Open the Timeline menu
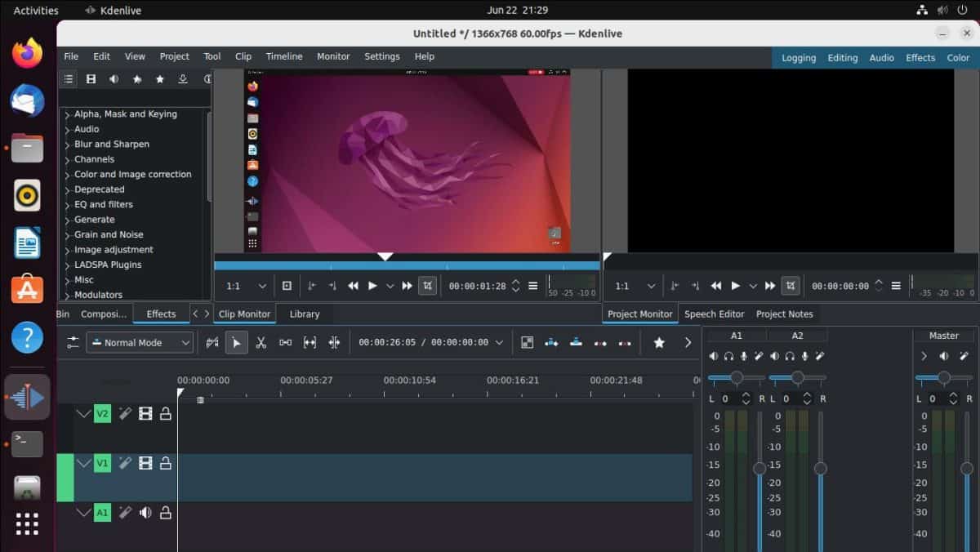 [x=283, y=56]
